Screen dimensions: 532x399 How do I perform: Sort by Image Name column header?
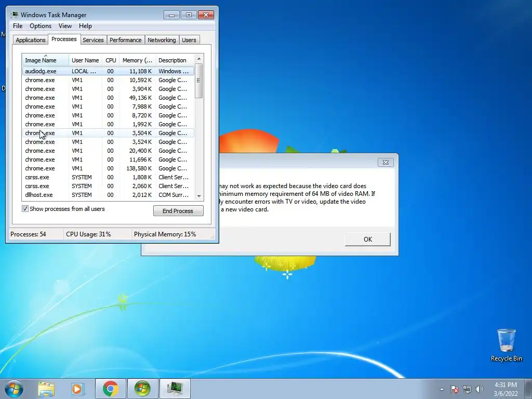(46, 60)
